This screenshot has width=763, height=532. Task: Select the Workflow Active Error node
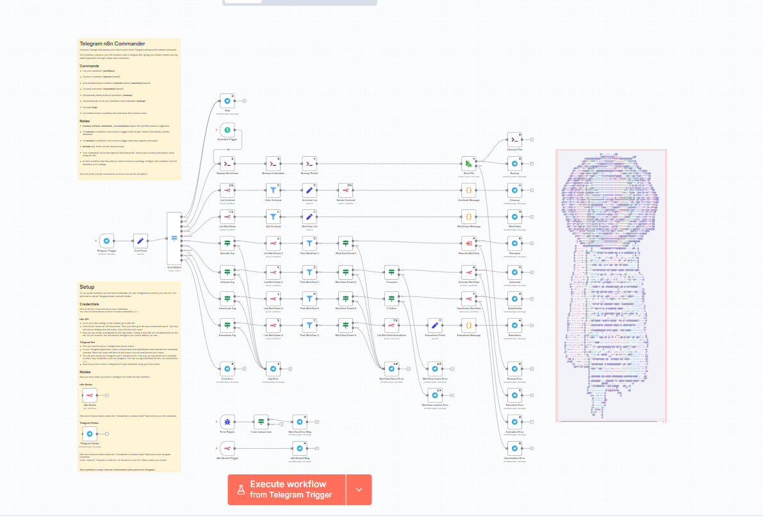[434, 369]
